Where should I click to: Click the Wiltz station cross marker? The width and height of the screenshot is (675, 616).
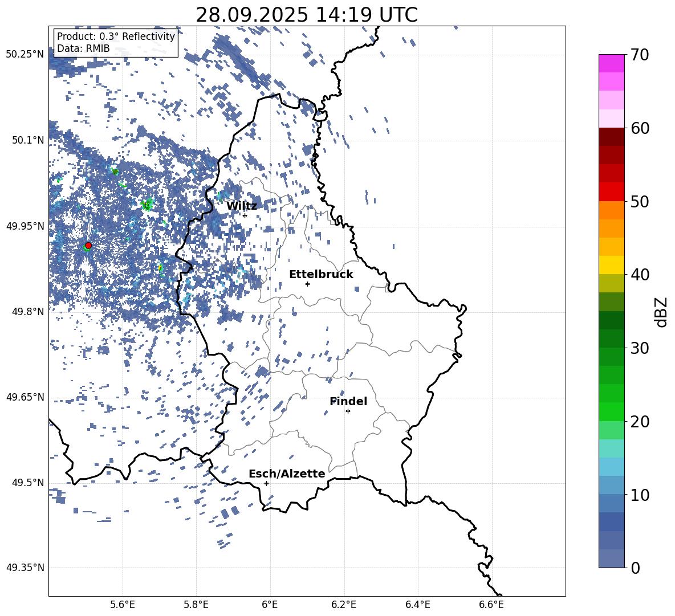point(245,215)
